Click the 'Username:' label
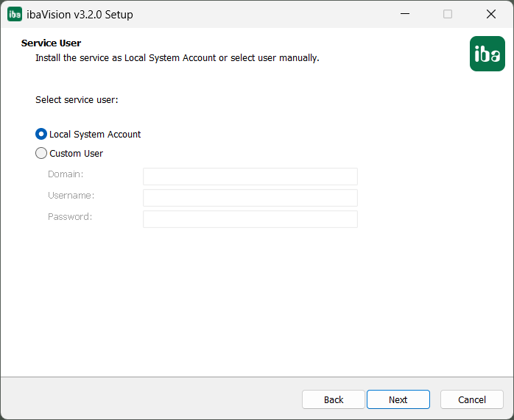This screenshot has height=420, width=514. tap(71, 196)
